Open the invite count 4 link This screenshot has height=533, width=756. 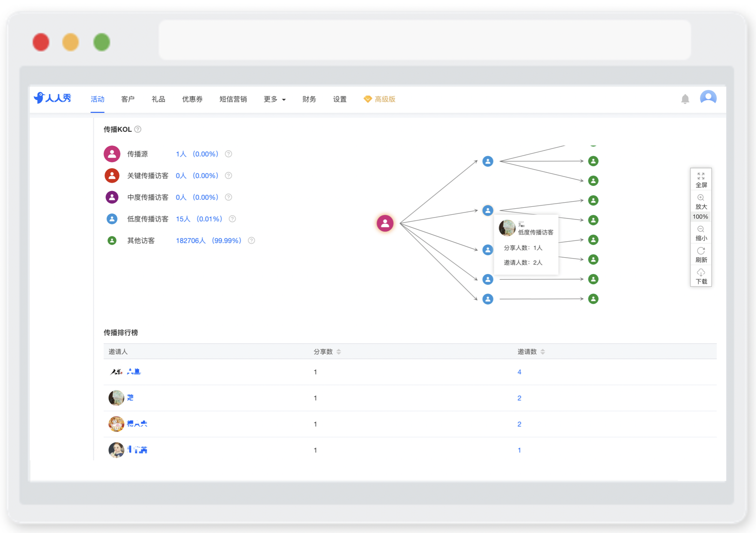pyautogui.click(x=519, y=372)
